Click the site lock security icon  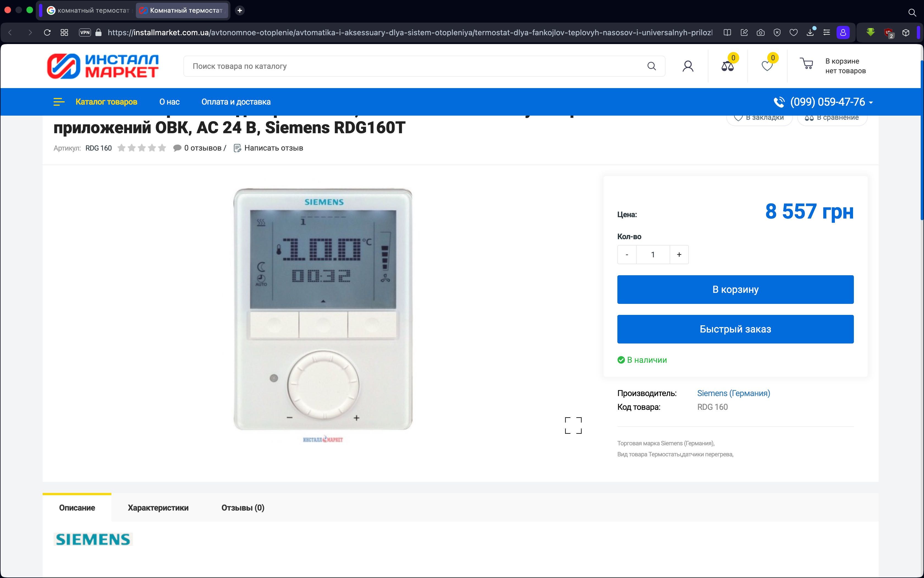pyautogui.click(x=98, y=32)
